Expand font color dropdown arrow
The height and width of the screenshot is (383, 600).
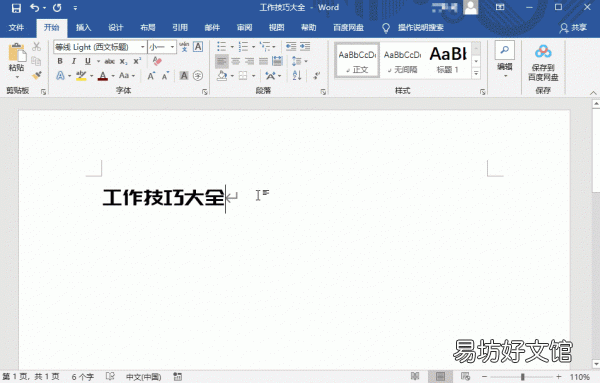[113, 76]
